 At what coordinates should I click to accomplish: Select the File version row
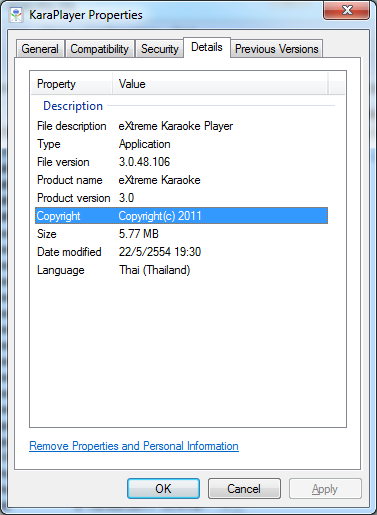181,162
